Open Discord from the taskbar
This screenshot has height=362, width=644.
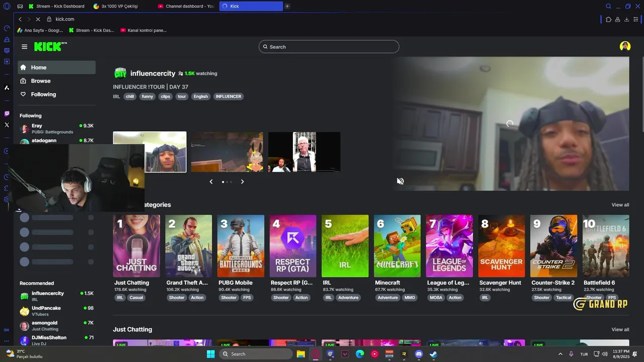point(419,354)
